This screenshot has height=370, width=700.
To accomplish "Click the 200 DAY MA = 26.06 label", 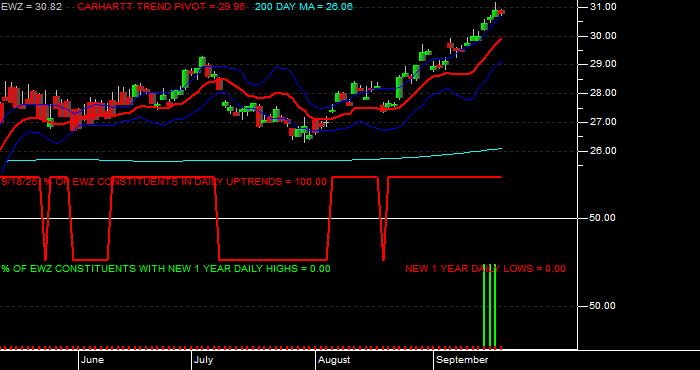I will [304, 7].
